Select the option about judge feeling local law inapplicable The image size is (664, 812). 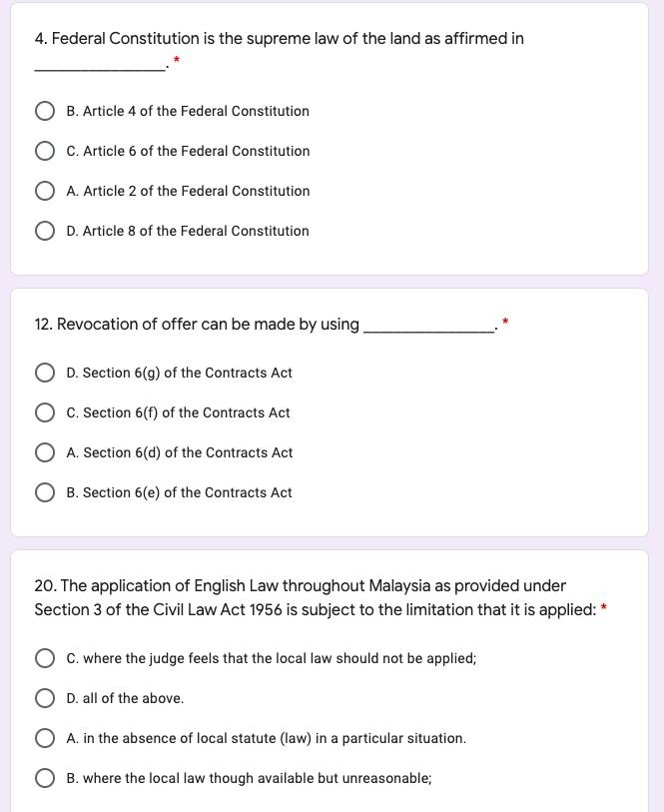(44, 658)
